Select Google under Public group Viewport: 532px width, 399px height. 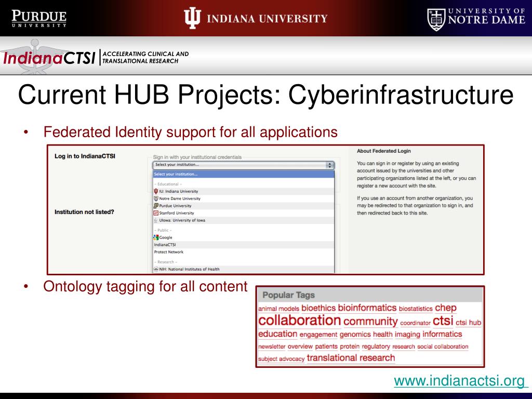click(x=243, y=237)
